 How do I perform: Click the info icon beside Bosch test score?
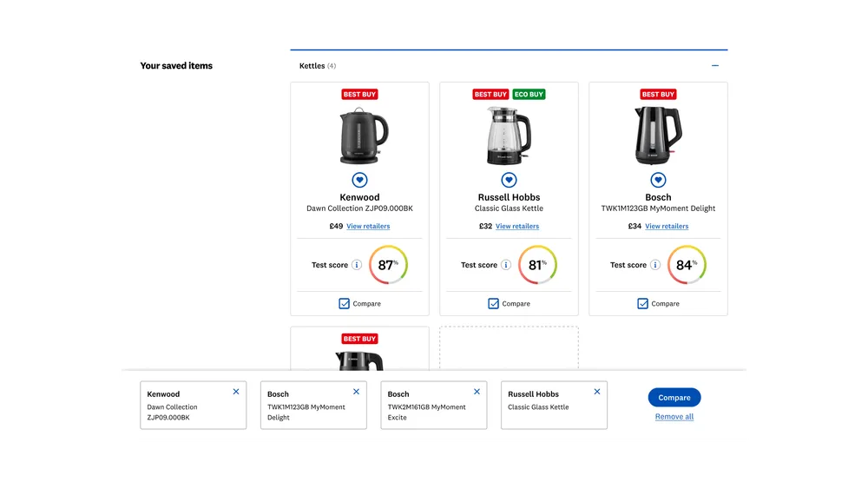click(655, 265)
